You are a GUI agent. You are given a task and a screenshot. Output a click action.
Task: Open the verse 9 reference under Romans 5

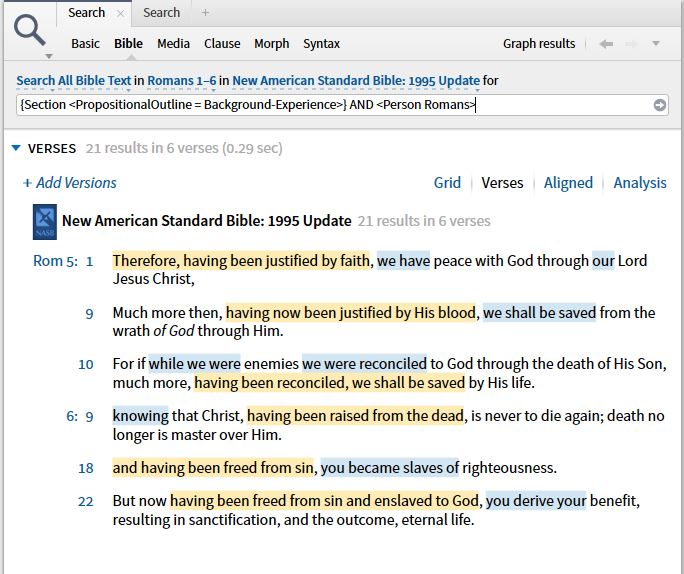pyautogui.click(x=89, y=313)
